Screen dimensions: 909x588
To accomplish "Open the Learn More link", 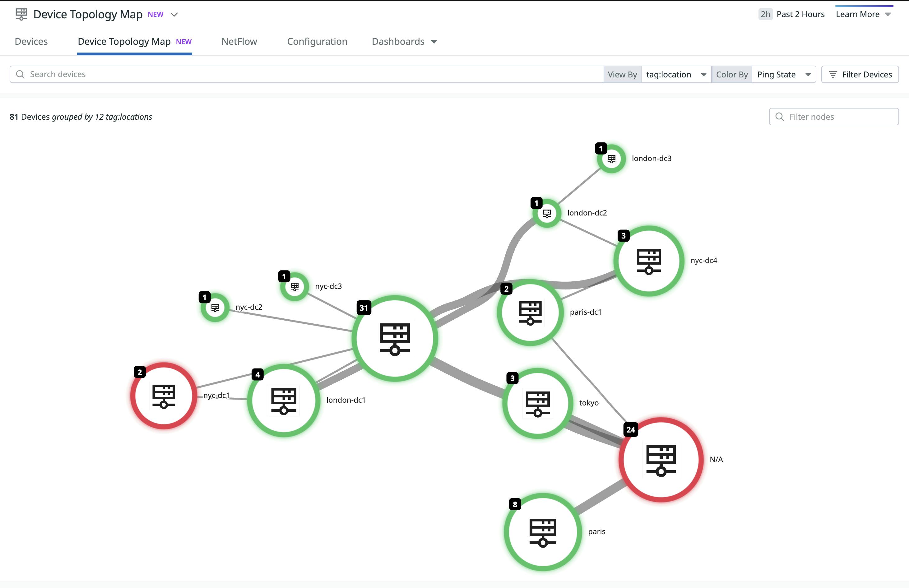I will click(x=857, y=14).
